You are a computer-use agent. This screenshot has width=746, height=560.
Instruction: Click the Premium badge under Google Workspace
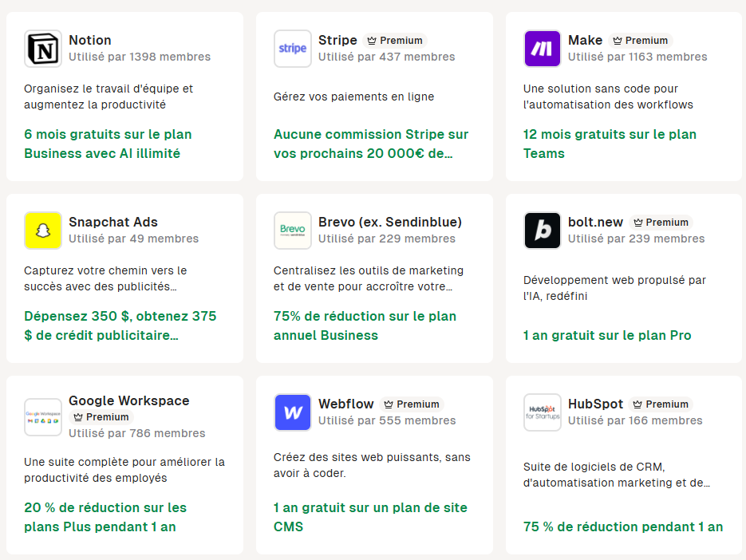(x=101, y=416)
